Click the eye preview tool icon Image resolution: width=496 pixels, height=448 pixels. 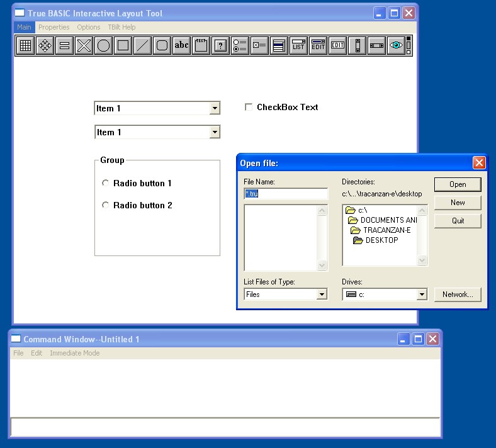point(397,46)
